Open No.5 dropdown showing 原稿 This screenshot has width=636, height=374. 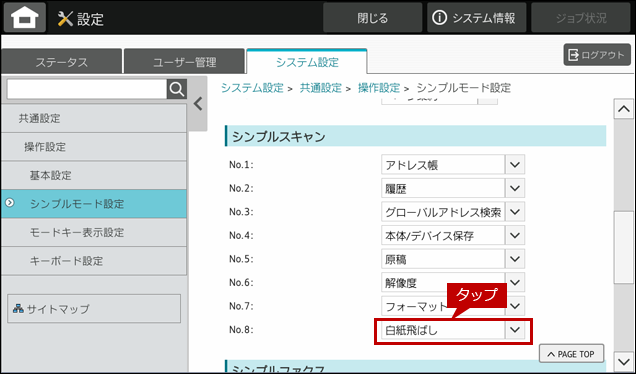point(453,259)
